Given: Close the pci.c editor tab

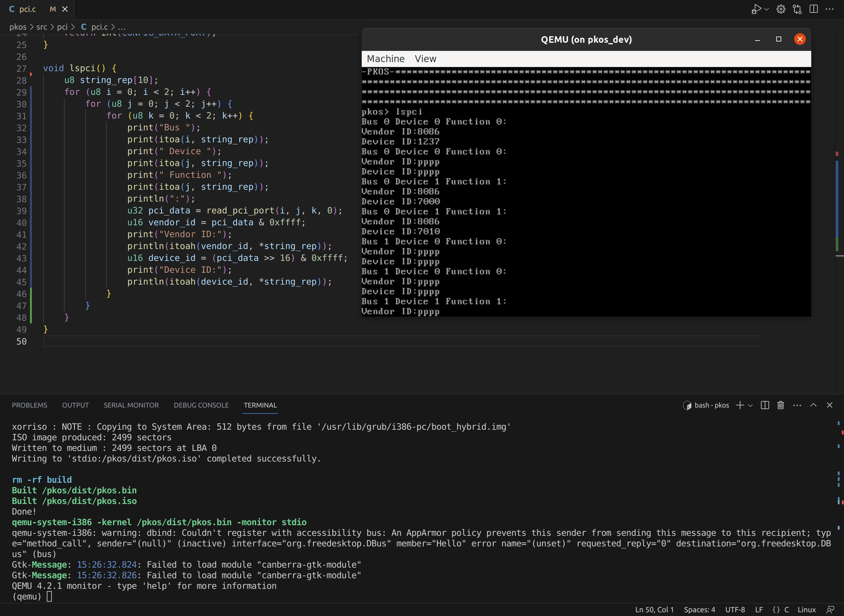Looking at the screenshot, I should coord(65,9).
